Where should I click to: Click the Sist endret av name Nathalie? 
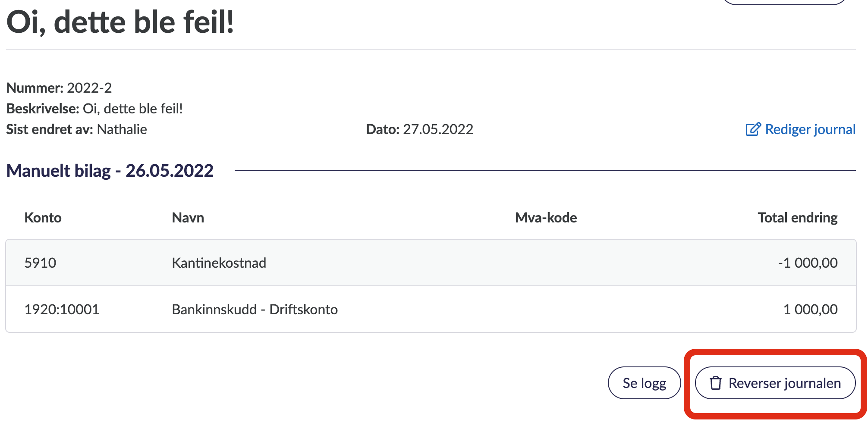tap(122, 129)
